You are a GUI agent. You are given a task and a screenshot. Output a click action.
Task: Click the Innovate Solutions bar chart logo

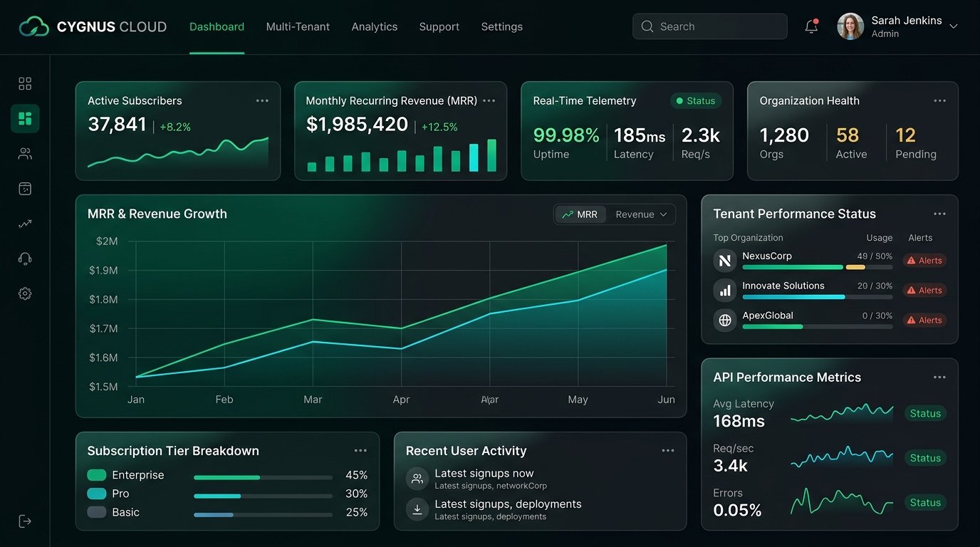point(725,291)
